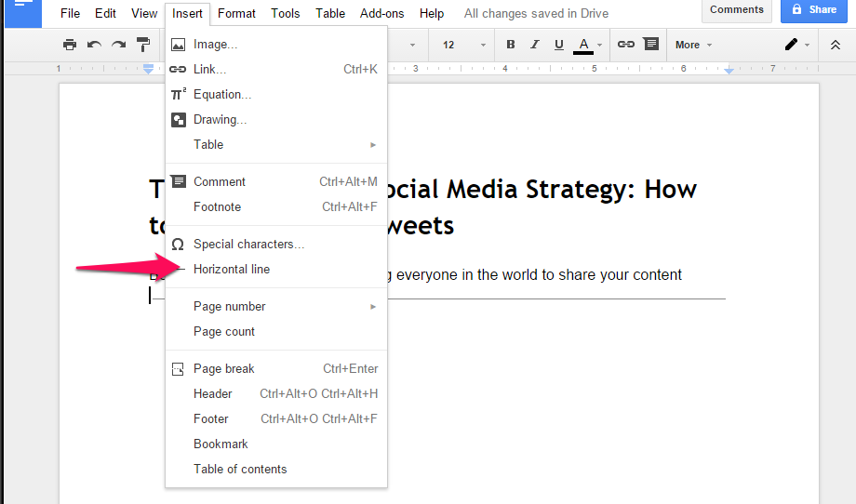Open the Tools menu
856x504 pixels.
pyautogui.click(x=286, y=14)
